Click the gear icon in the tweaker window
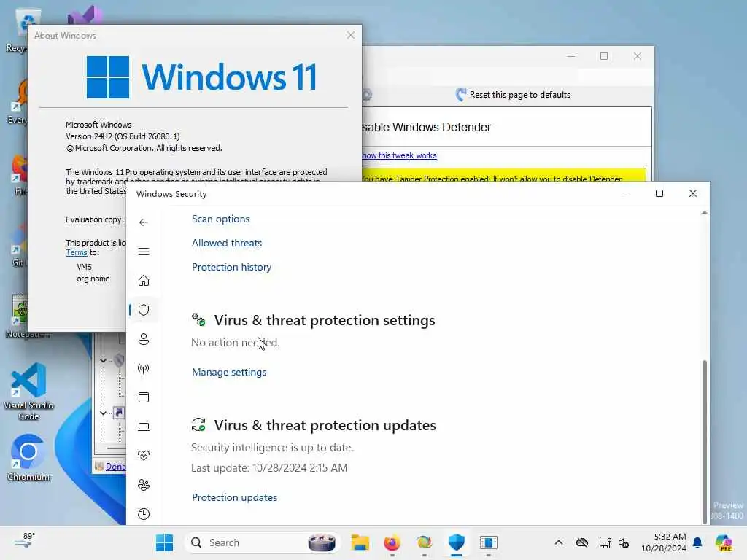747x560 pixels. (366, 95)
